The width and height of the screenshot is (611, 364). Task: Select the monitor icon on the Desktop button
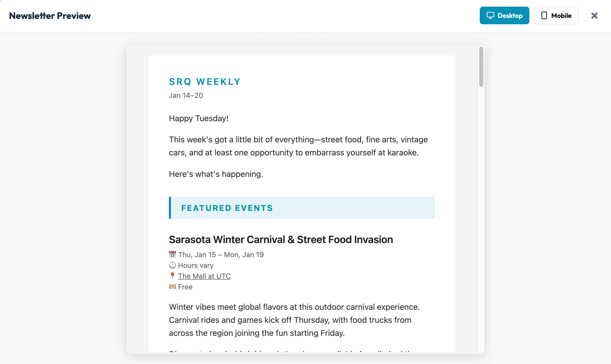click(490, 15)
